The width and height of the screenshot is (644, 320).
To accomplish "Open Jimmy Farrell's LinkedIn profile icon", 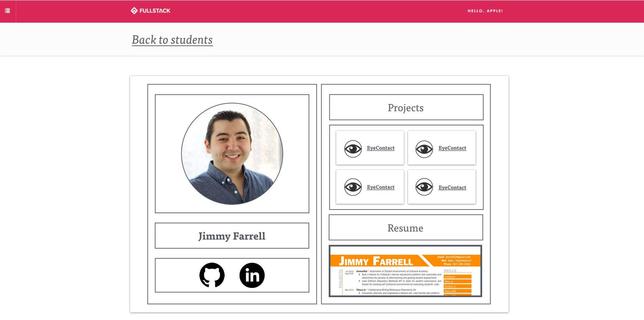I will (252, 275).
